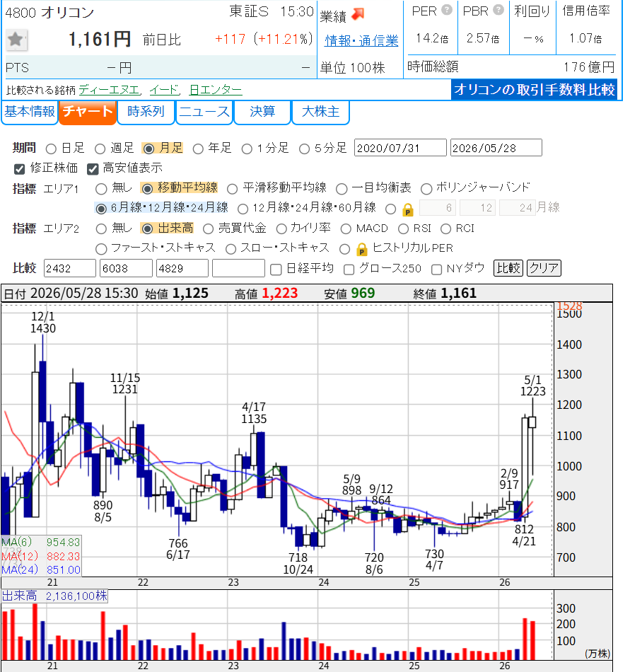Click the custom 24 月線 field

518,208
